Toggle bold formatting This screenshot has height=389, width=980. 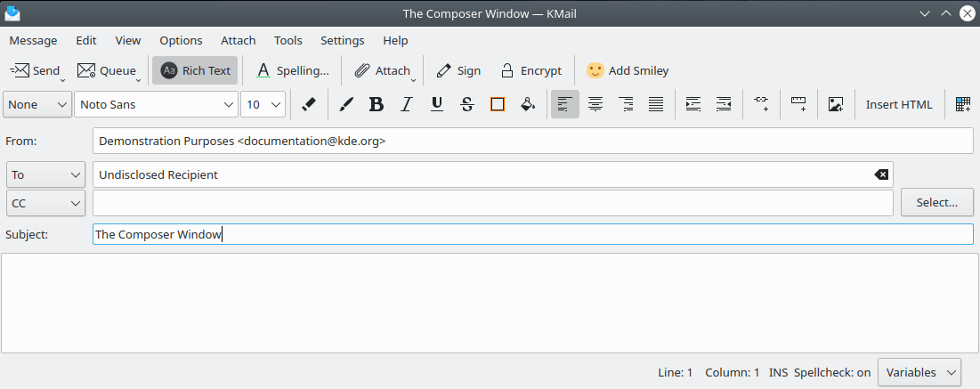pos(376,104)
